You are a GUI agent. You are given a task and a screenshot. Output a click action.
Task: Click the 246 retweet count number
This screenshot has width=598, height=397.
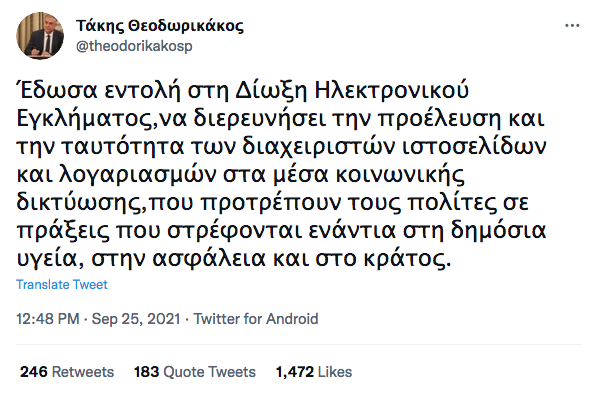coord(34,372)
